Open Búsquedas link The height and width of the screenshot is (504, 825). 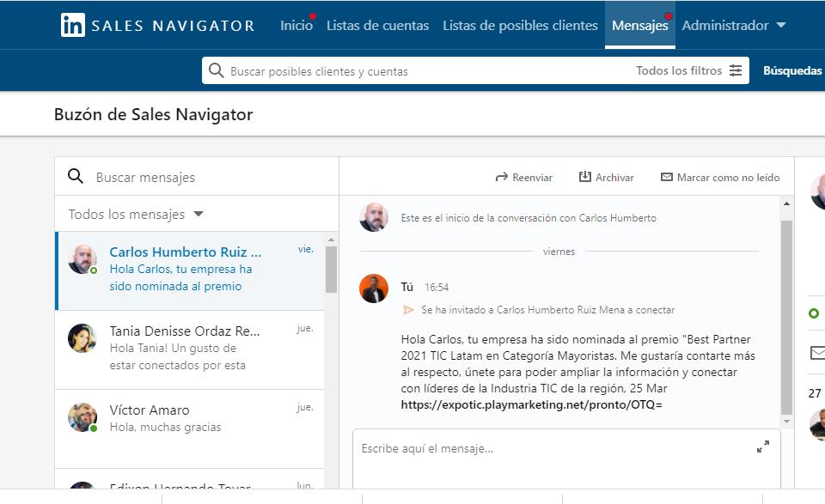point(792,70)
